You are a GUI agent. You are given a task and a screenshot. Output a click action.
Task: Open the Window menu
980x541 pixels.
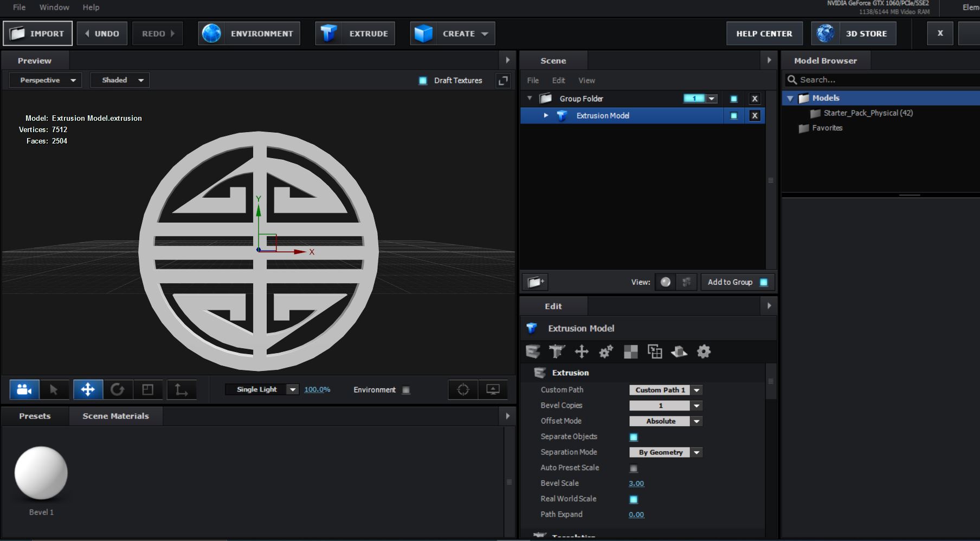pos(54,7)
